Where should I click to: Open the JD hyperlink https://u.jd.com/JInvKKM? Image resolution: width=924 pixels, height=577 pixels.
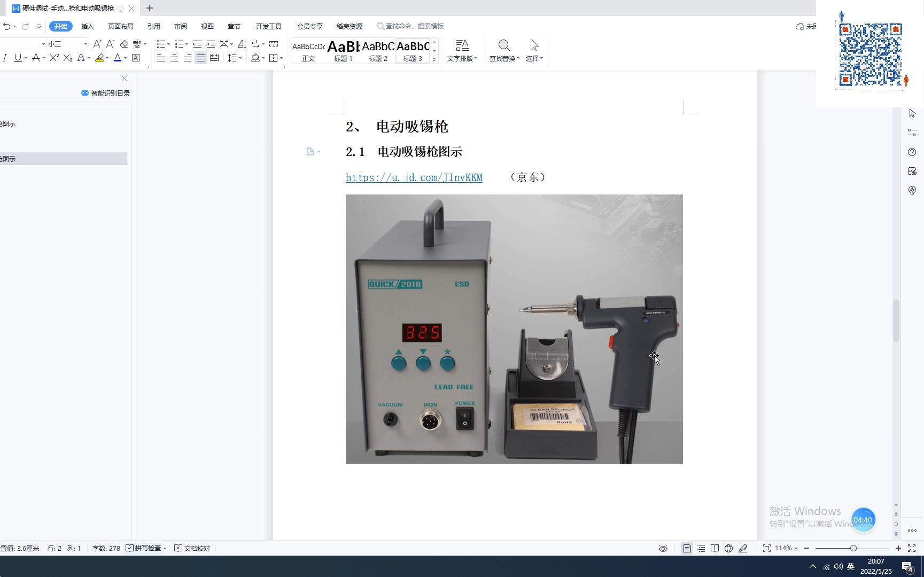pyautogui.click(x=414, y=177)
